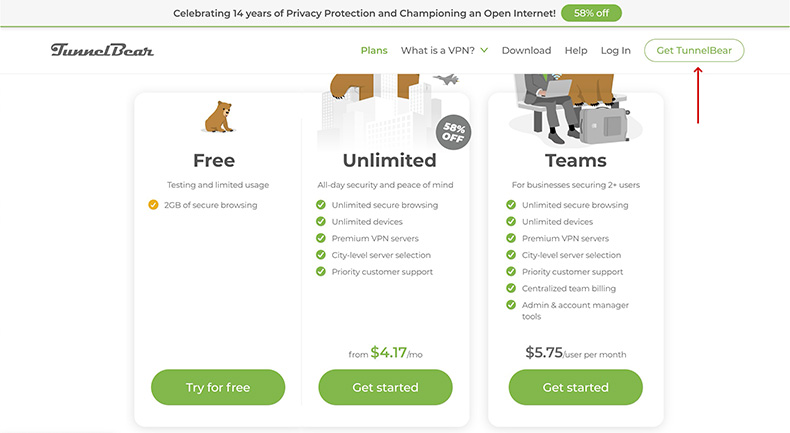Click the bear with laptop illustration
The width and height of the screenshot is (790, 433).
tap(563, 102)
